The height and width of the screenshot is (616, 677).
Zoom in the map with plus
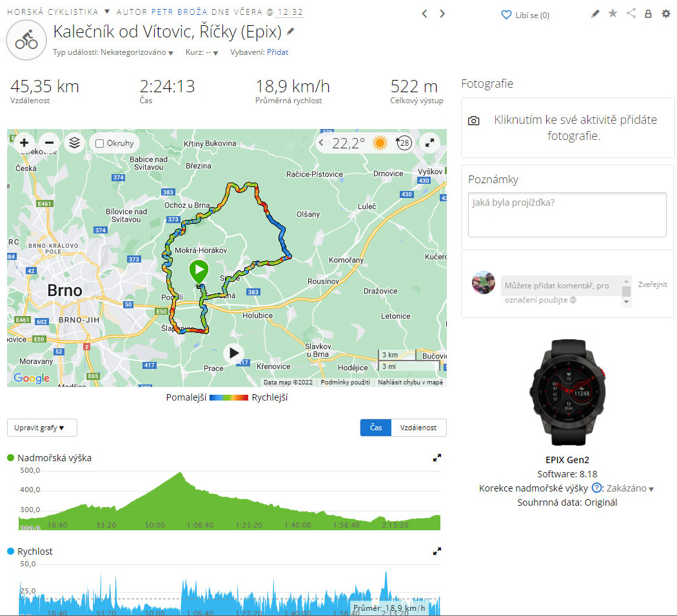(25, 143)
